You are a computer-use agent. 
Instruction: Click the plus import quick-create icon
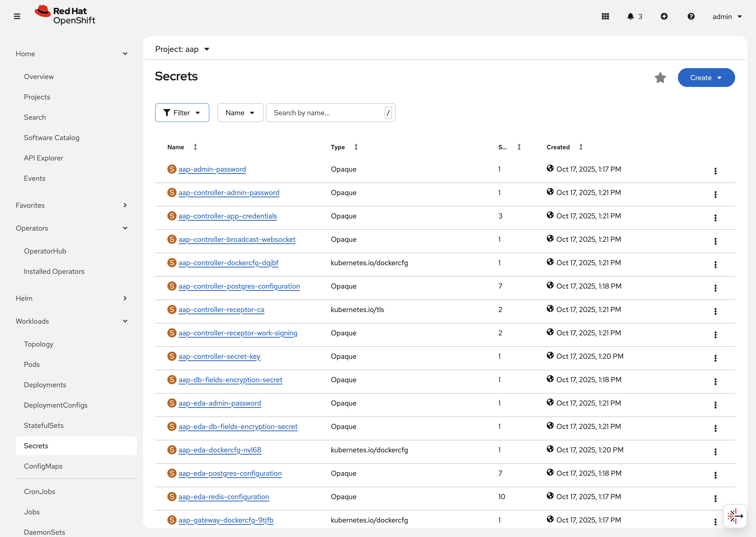[664, 16]
